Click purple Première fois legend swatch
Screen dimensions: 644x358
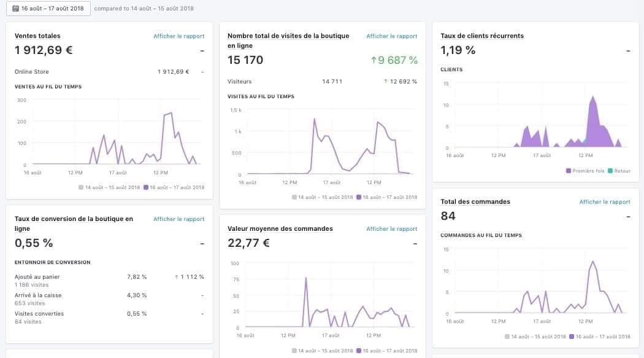point(569,171)
